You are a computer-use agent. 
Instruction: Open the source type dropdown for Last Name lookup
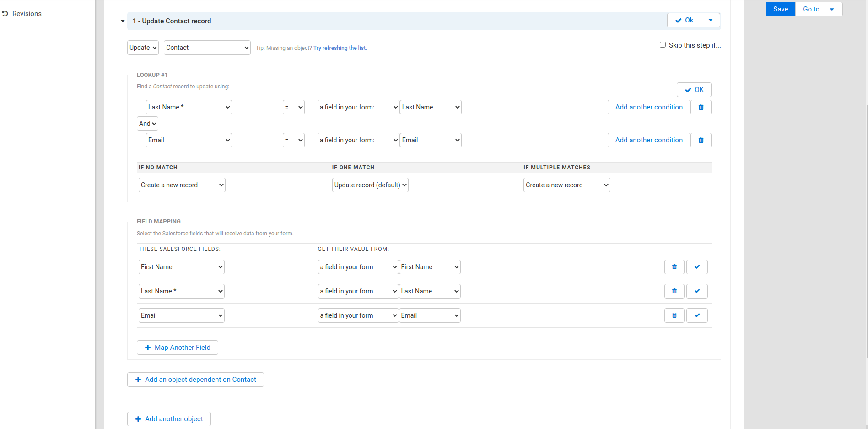click(359, 107)
